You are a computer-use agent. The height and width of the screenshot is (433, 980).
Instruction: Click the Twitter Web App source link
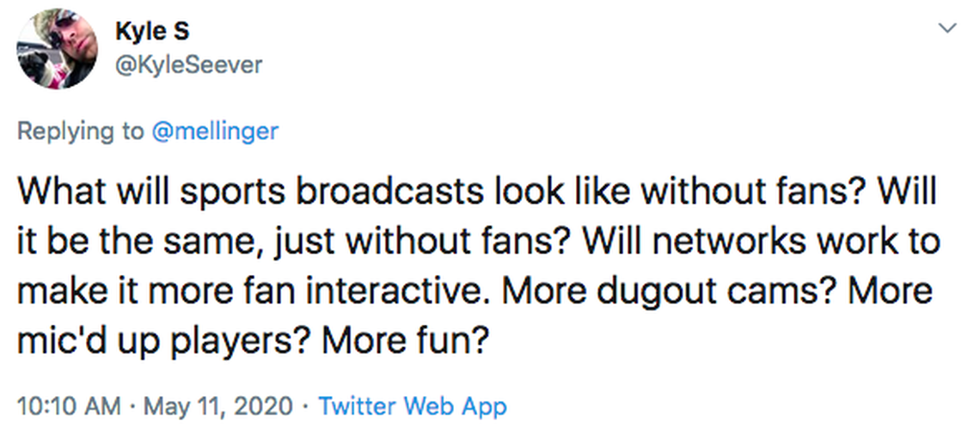pyautogui.click(x=413, y=405)
